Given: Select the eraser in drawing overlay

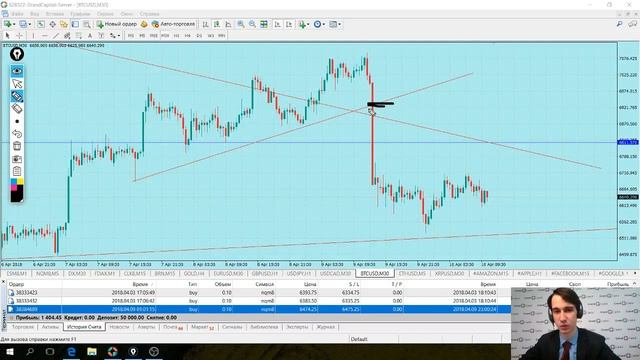Looking at the screenshot, I should click(x=17, y=109).
